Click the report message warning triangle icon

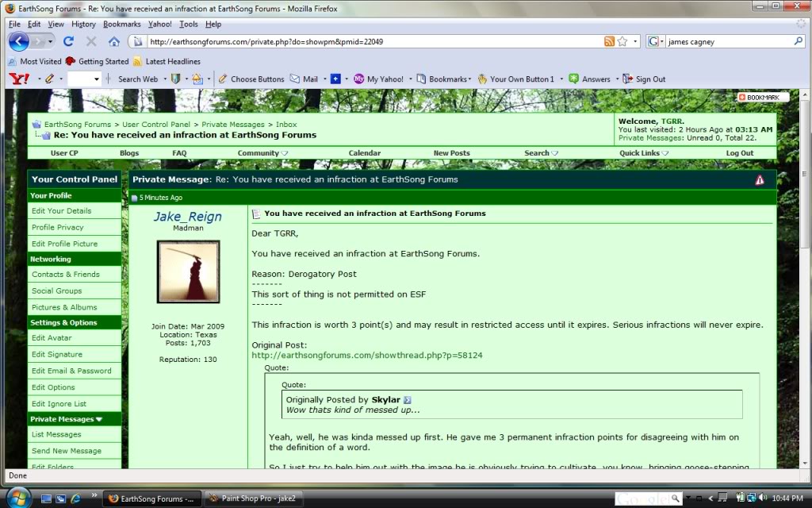[x=760, y=180]
